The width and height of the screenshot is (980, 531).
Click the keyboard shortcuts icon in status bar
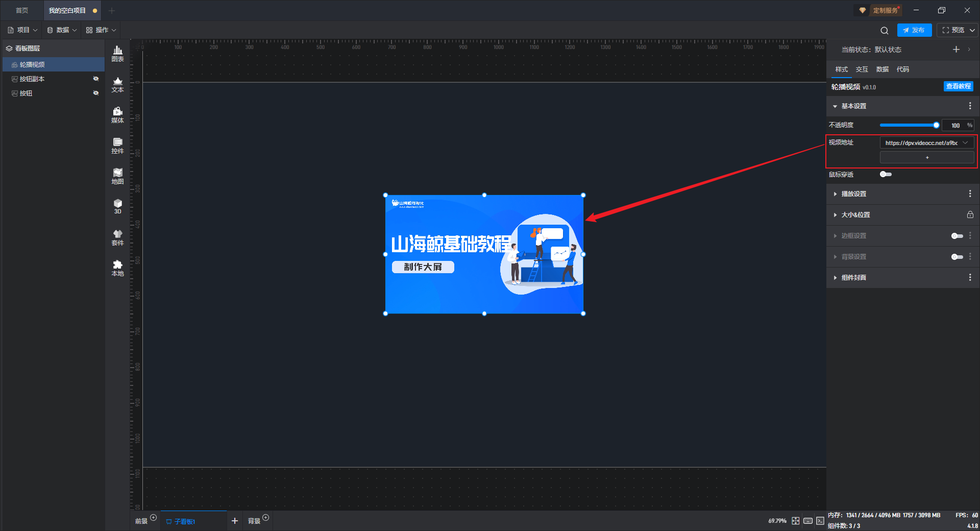coord(808,521)
